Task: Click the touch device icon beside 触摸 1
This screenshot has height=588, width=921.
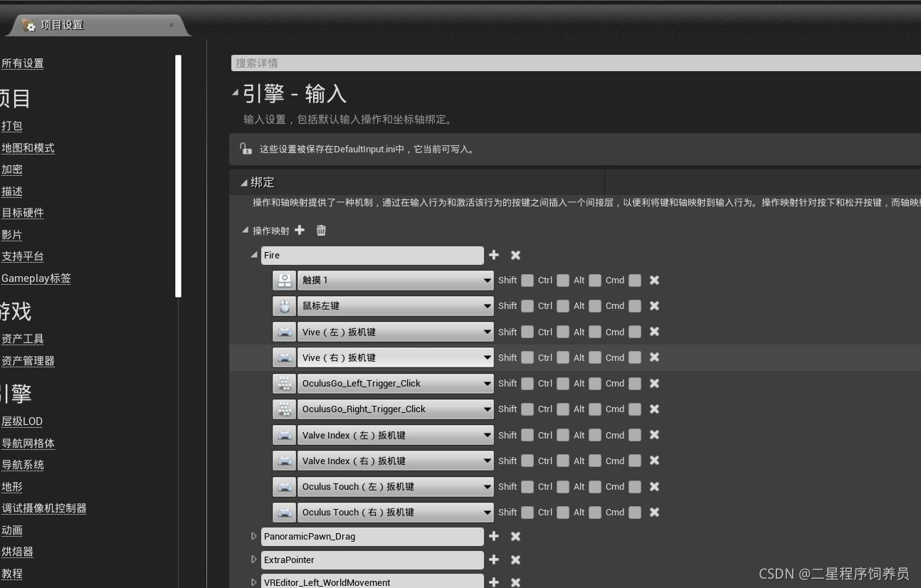Action: click(x=284, y=280)
